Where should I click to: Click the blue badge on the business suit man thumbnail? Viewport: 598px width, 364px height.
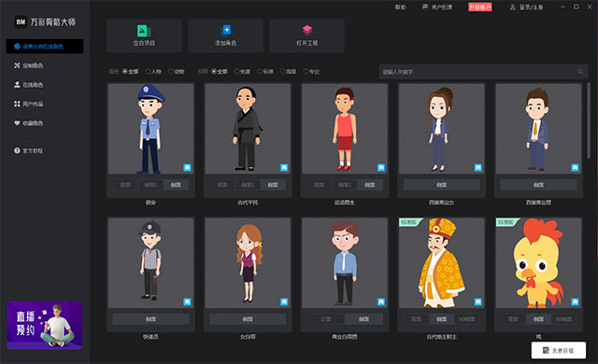(575, 167)
